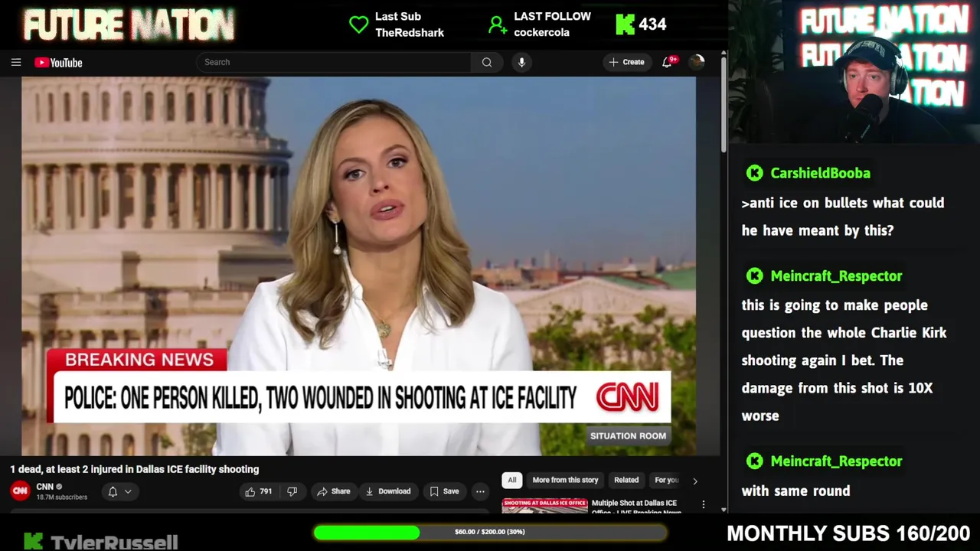This screenshot has height=551, width=980.
Task: Click the 18.7M subscribers text
Action: pyautogui.click(x=62, y=497)
